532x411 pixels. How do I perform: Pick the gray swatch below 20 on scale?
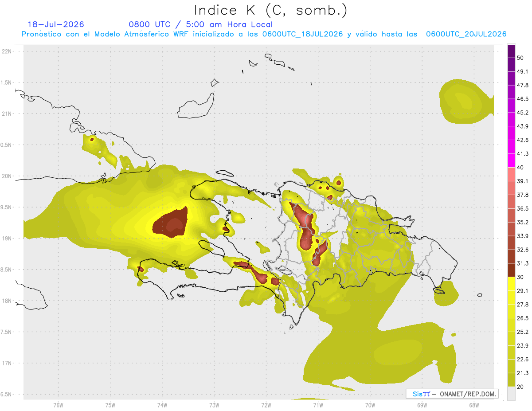pyautogui.click(x=511, y=393)
